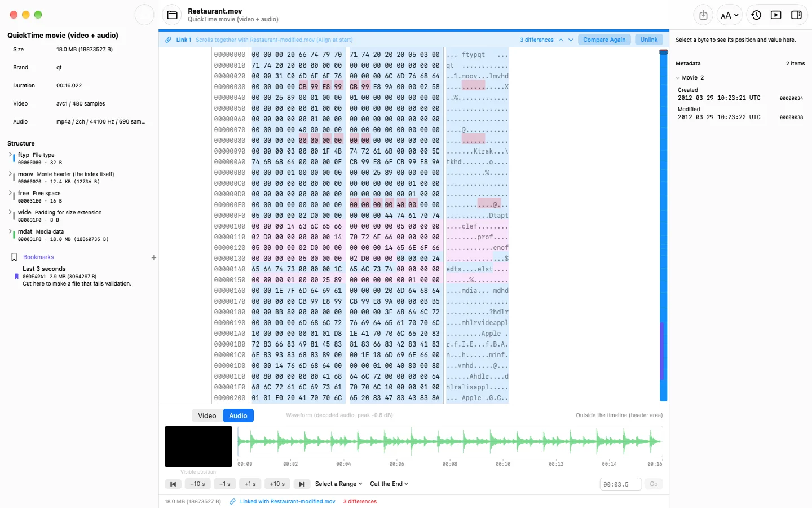Open the Cut the End menu
812x508 pixels.
click(x=389, y=484)
